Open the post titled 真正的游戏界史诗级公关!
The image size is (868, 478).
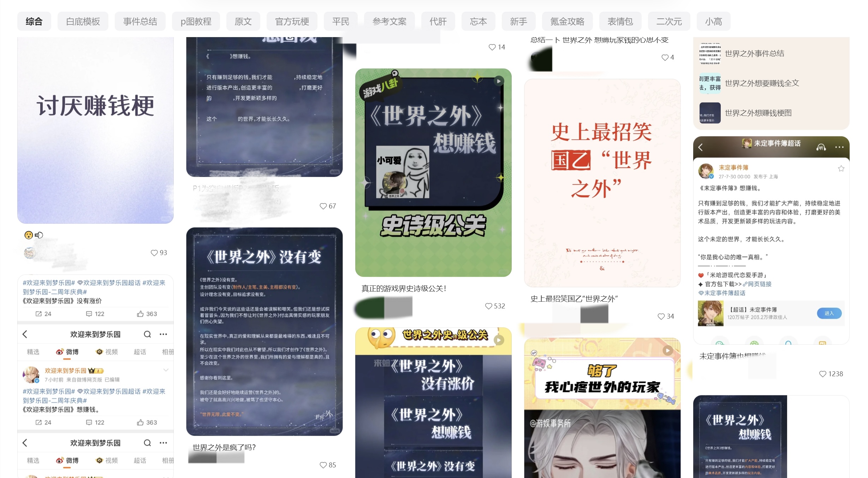pos(404,289)
